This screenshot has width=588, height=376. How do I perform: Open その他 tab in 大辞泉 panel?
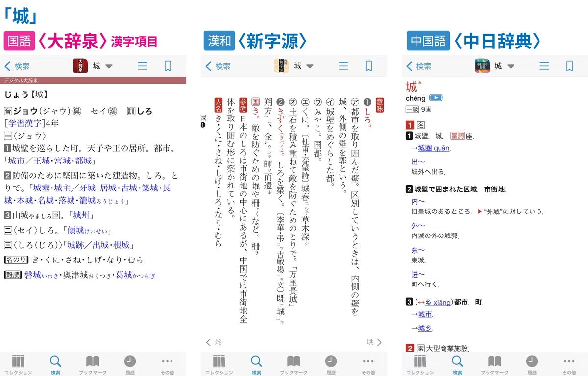(167, 365)
